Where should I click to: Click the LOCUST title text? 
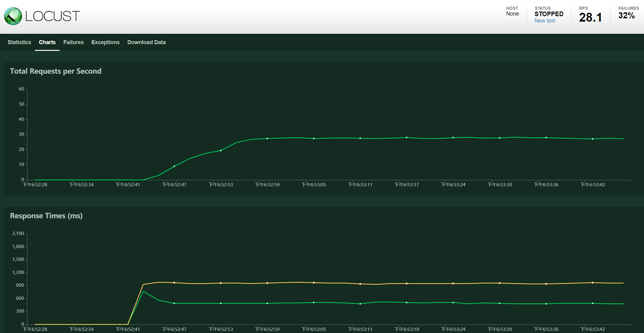pos(52,16)
